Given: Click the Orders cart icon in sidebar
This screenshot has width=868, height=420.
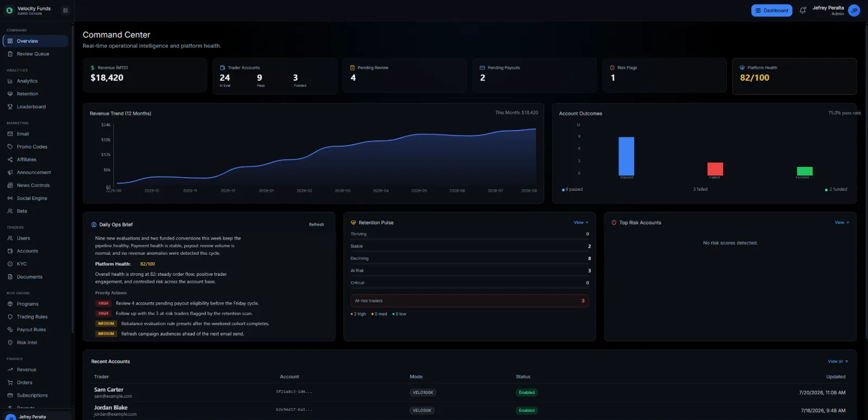Looking at the screenshot, I should click(x=10, y=383).
